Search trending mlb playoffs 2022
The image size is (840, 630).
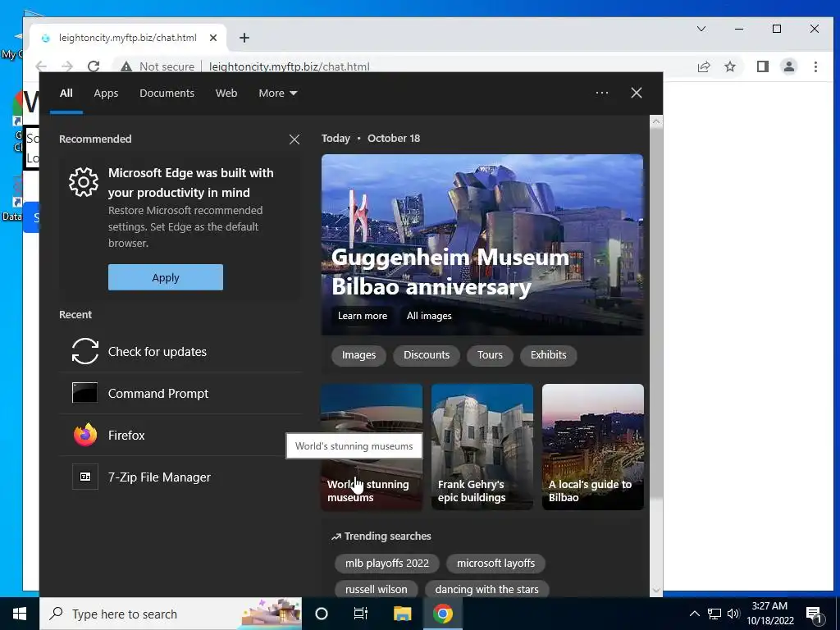click(x=387, y=563)
